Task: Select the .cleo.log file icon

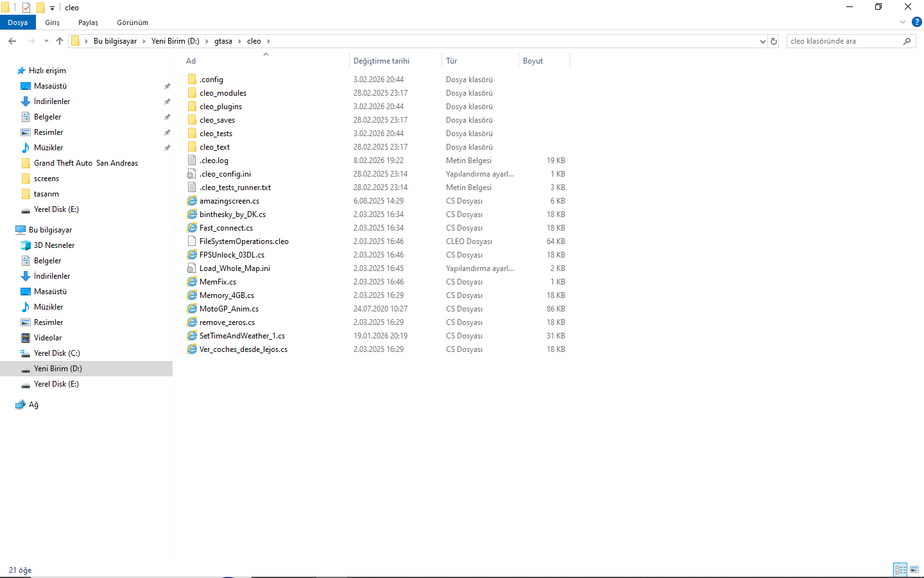Action: click(x=192, y=161)
